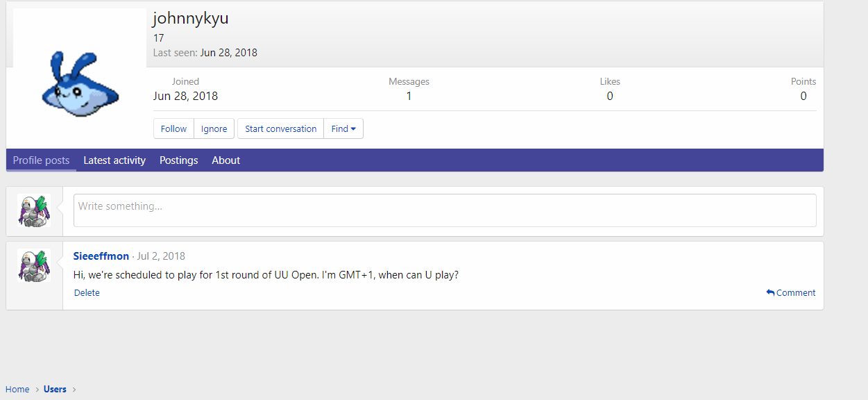
Task: Ignore this user
Action: pyautogui.click(x=214, y=128)
